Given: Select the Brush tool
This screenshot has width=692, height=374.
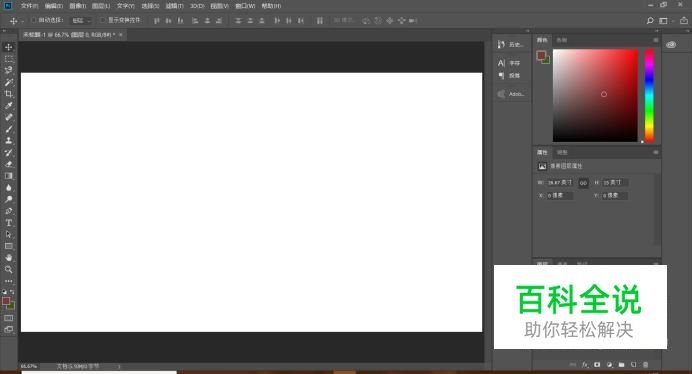Looking at the screenshot, I should click(x=8, y=129).
